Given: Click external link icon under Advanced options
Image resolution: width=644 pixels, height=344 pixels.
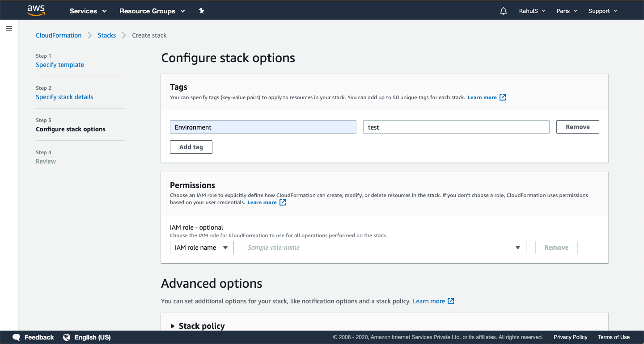Looking at the screenshot, I should coord(451,301).
